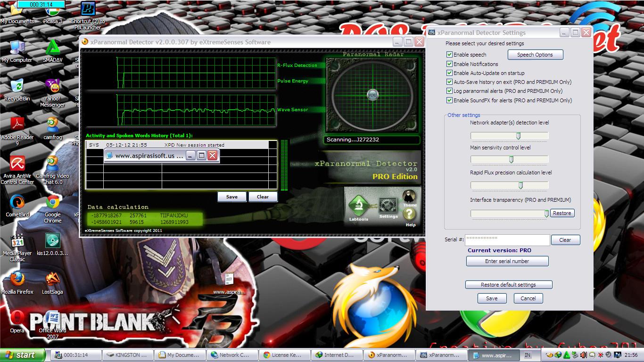Switch to KINGSTON taskbar item

pyautogui.click(x=128, y=355)
